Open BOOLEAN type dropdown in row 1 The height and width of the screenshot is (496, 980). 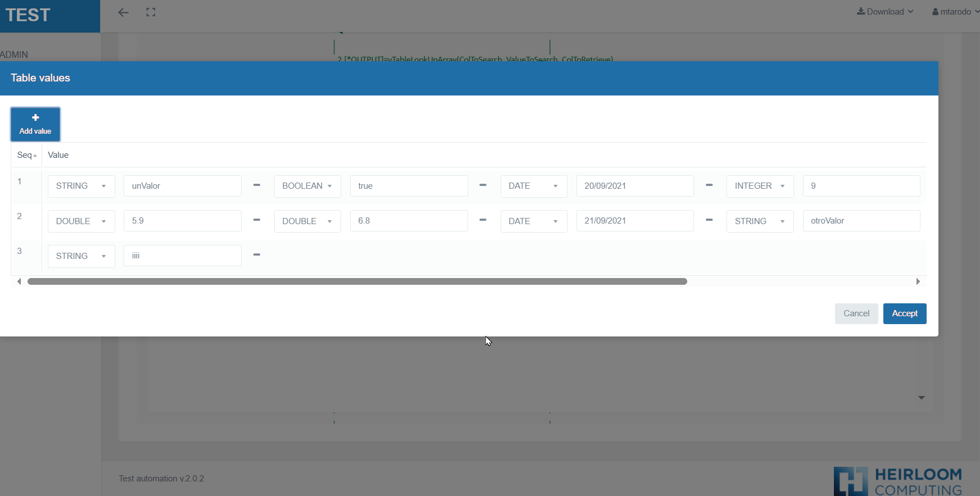(x=307, y=186)
